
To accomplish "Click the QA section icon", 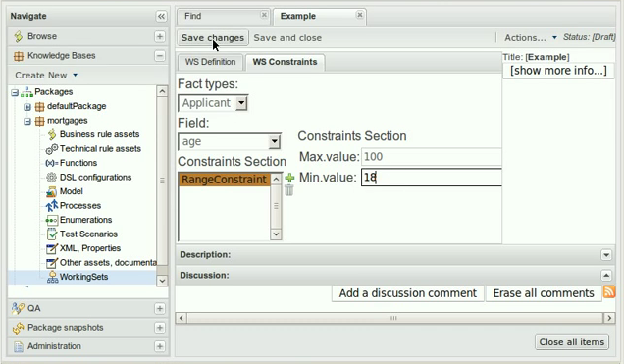I will pos(18,308).
